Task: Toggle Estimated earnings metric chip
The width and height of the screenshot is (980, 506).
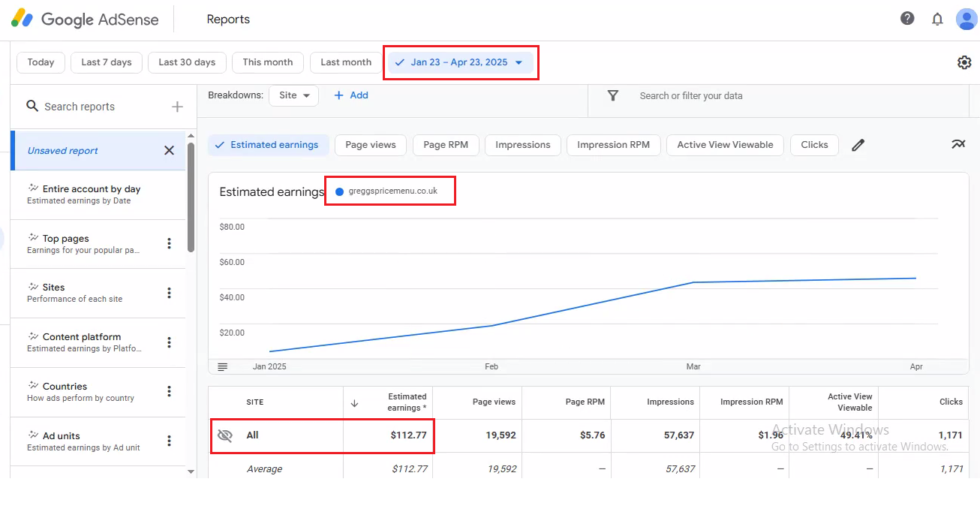Action: point(268,145)
